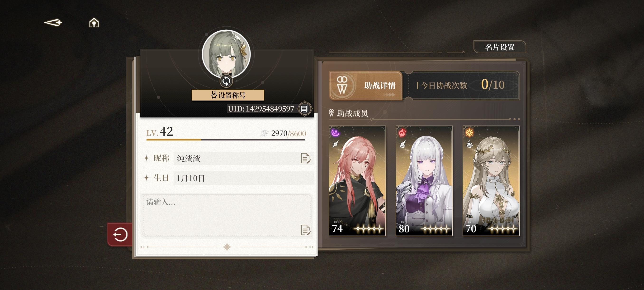The image size is (644, 290).
Task: Open 名片设置 card settings
Action: 500,47
